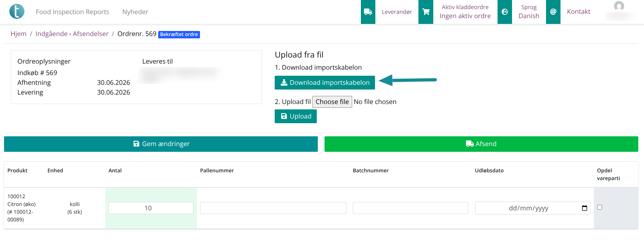Viewport: 644px width, 242px height.
Task: Click the green Afsend button
Action: click(481, 144)
